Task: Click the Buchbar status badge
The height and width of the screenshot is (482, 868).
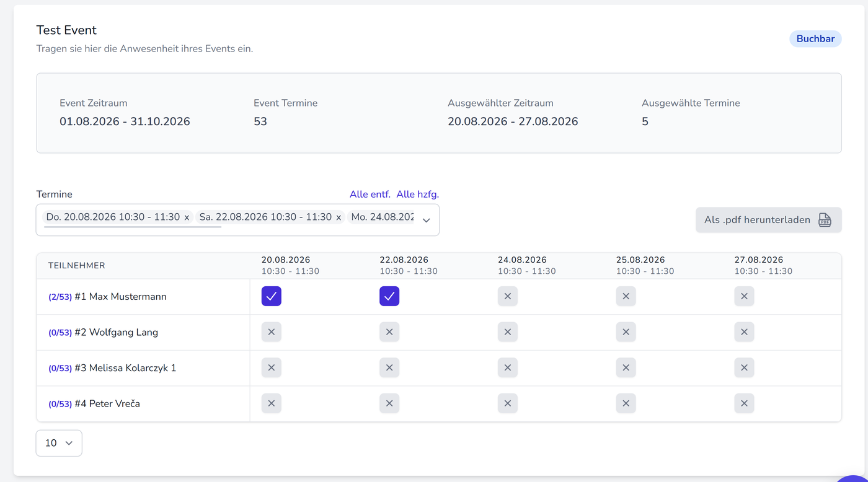Action: pos(815,38)
